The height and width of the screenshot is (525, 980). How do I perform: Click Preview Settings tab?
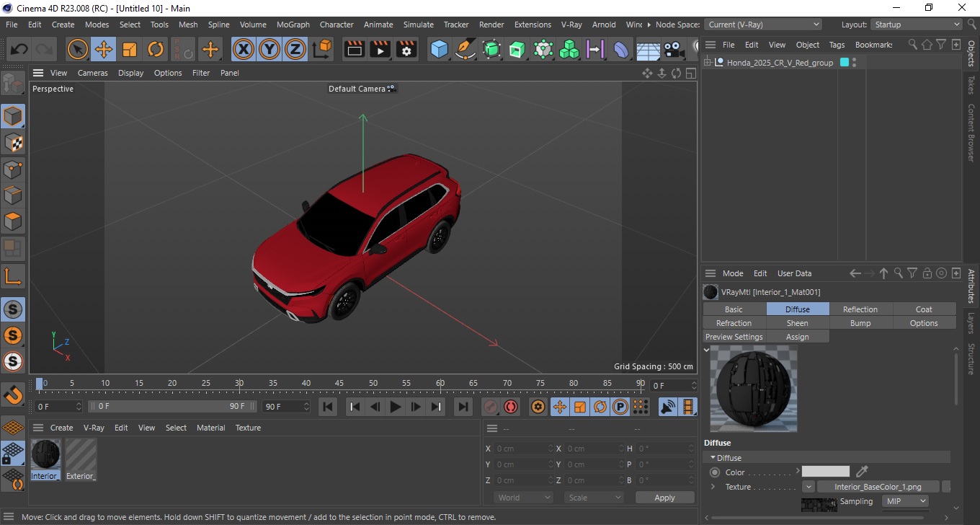click(734, 337)
